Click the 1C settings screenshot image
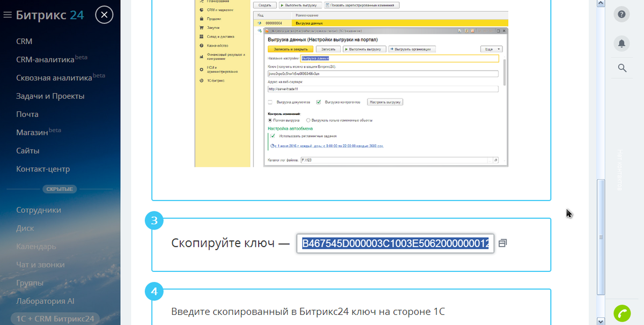644x325 pixels. pos(352,83)
